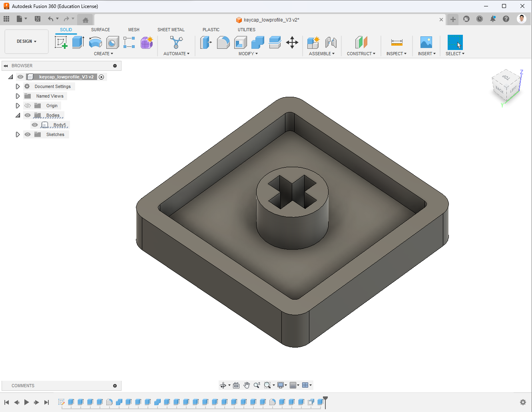Jump to the timeline end
This screenshot has width=532, height=412.
tap(46, 402)
